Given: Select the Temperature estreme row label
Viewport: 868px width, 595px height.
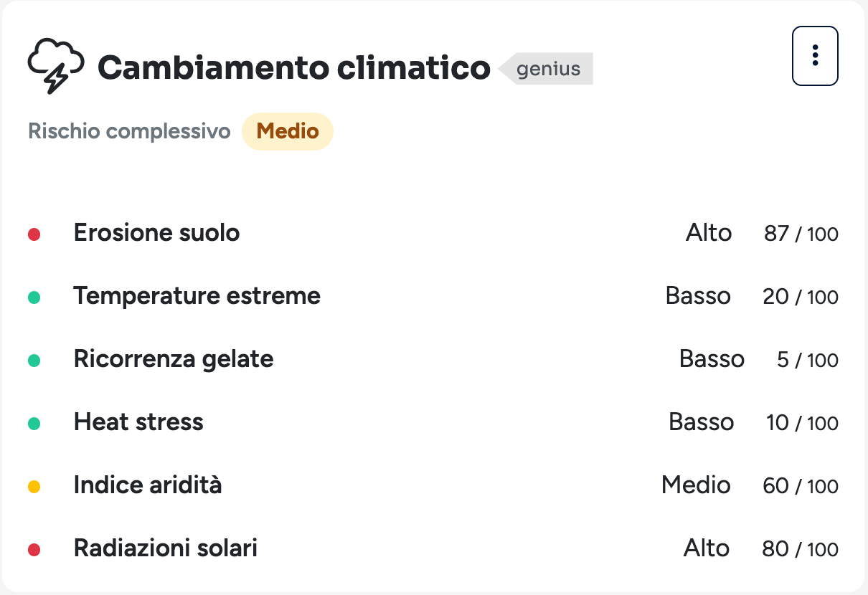Looking at the screenshot, I should coord(197,296).
